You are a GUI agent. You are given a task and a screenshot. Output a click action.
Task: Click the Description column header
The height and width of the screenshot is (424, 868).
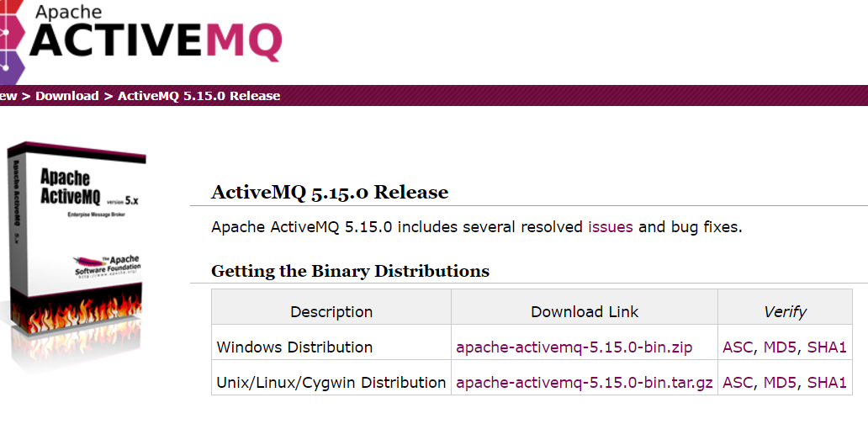pos(331,312)
